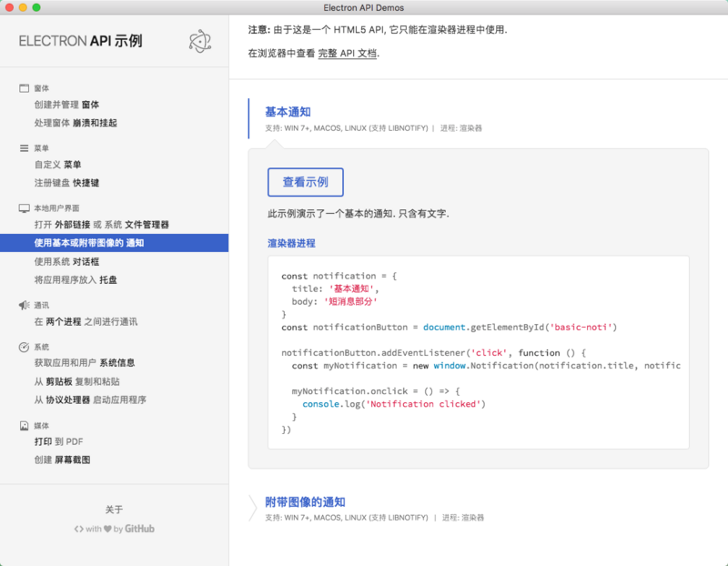Open 创建 屏幕截图 section
The image size is (728, 566).
[x=62, y=460]
